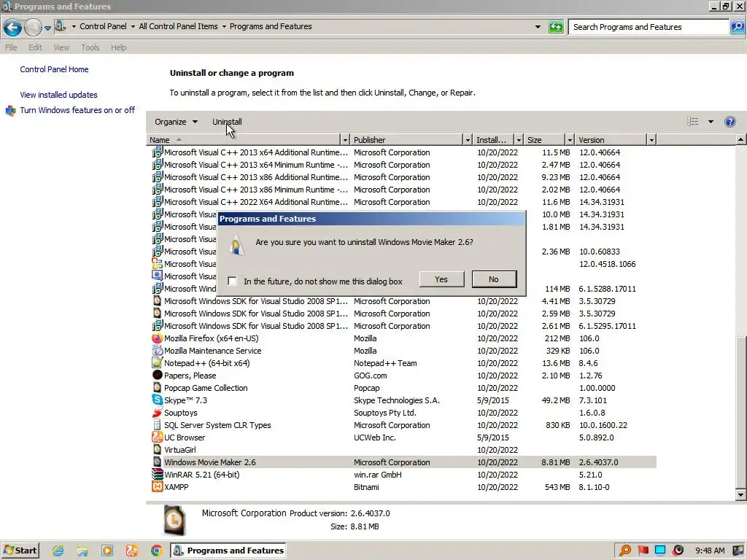747x560 pixels.
Task: Open Internet Explorer from the taskbar
Action: (58, 551)
